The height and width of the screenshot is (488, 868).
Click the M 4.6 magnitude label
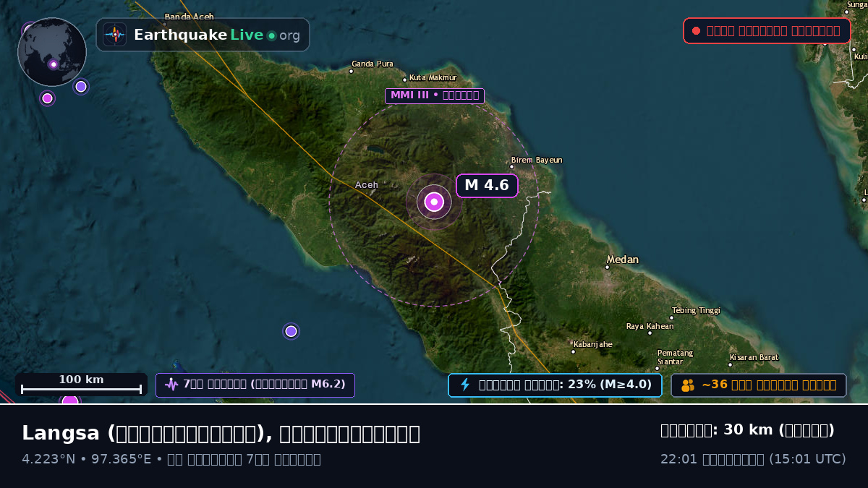[487, 186]
